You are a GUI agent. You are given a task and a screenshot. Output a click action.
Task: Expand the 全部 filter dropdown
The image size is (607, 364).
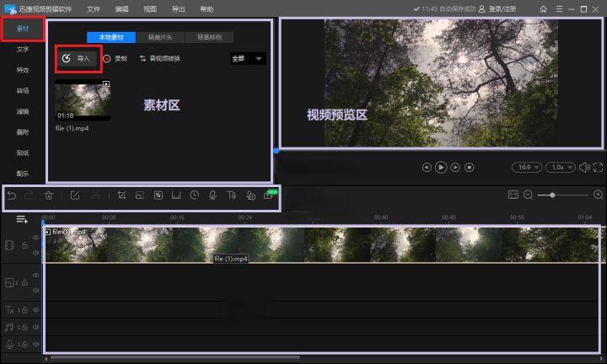pos(248,59)
